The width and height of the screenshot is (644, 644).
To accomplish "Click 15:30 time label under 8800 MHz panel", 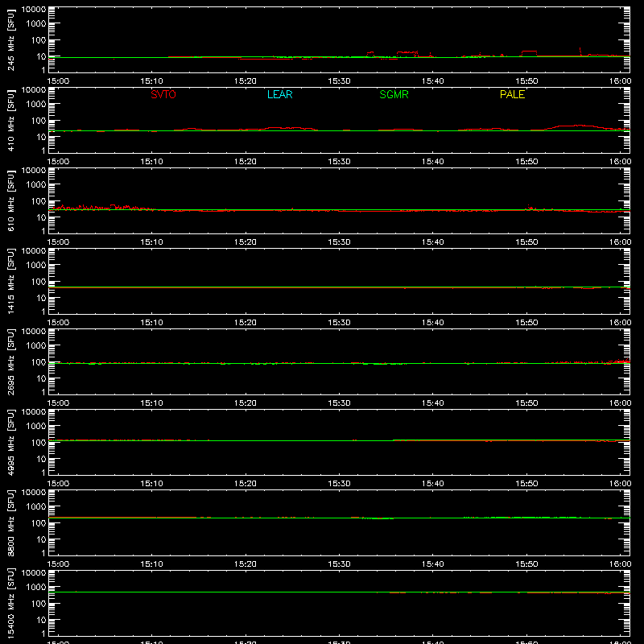I will point(339,564).
